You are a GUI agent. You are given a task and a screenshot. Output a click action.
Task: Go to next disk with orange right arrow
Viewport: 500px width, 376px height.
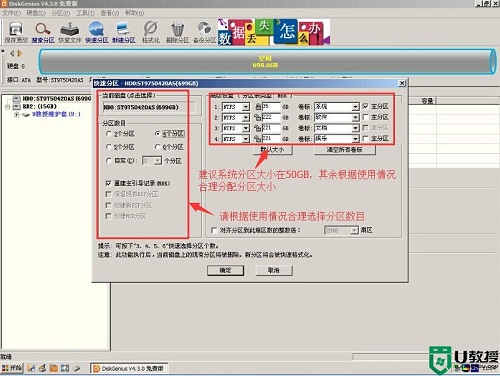[x=19, y=53]
